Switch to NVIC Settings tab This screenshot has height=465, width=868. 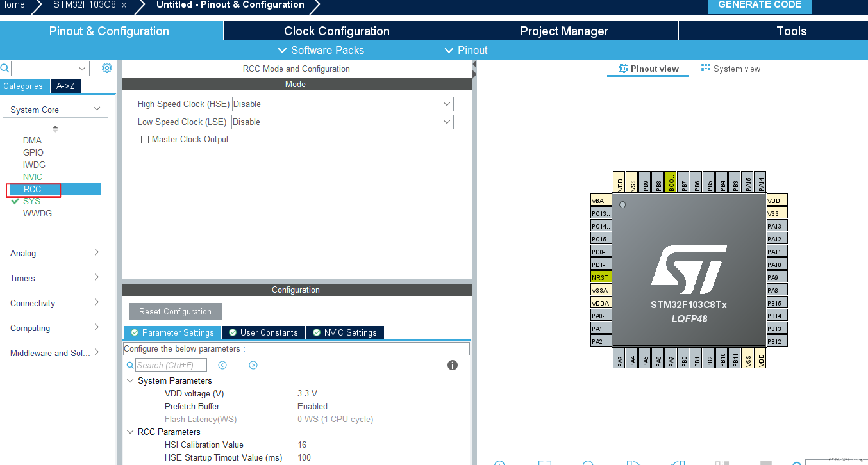[345, 333]
